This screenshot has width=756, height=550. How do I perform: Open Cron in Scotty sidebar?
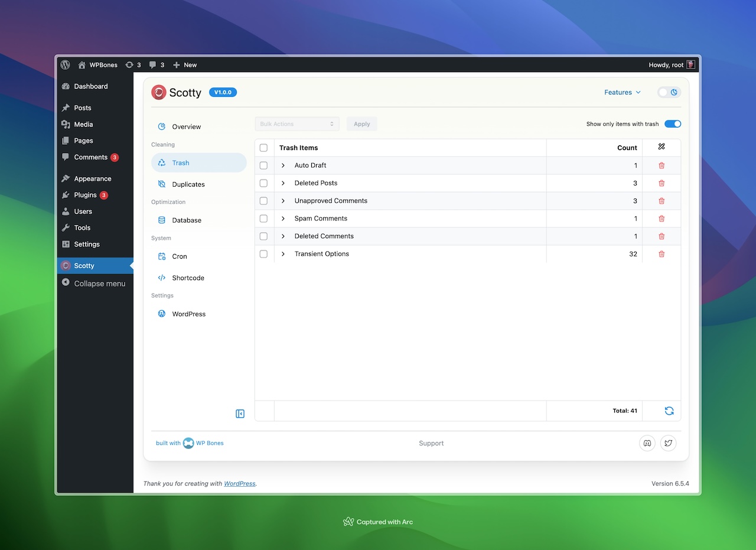point(199,256)
